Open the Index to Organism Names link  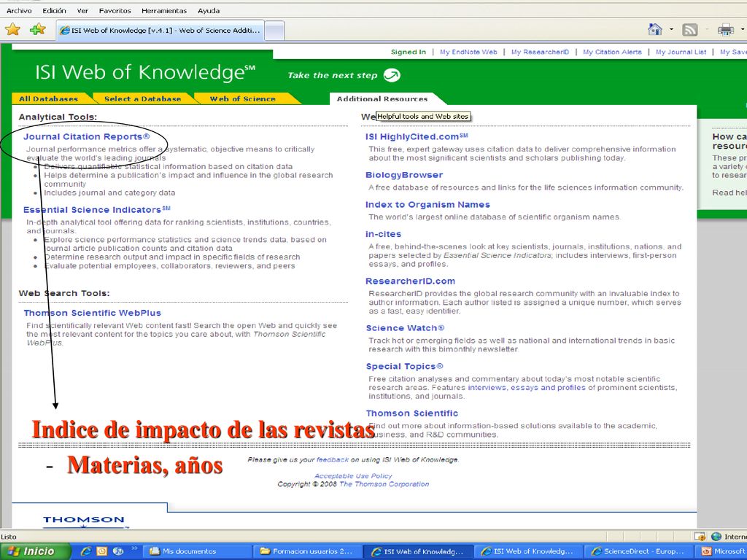427,204
